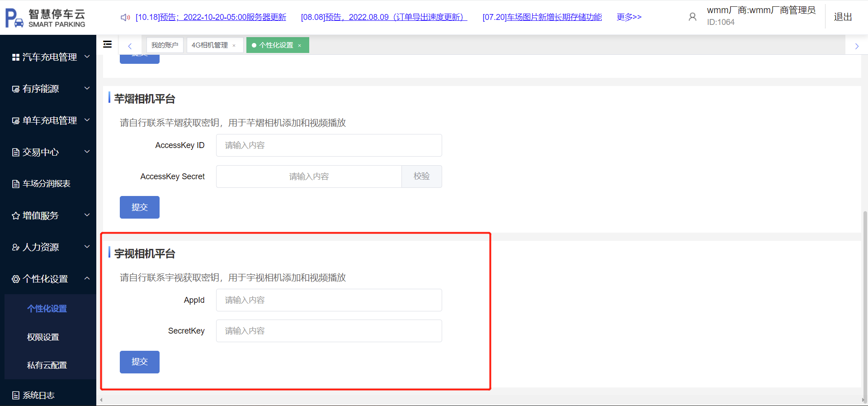
Task: Click the partially hidden top 提交 button
Action: pyautogui.click(x=140, y=59)
